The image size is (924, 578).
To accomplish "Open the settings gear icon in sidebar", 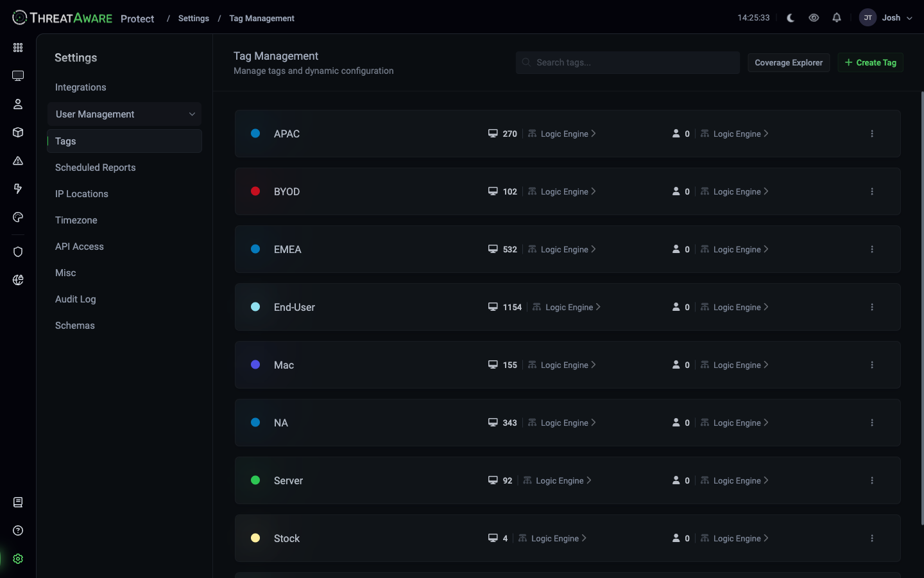I will tap(18, 559).
